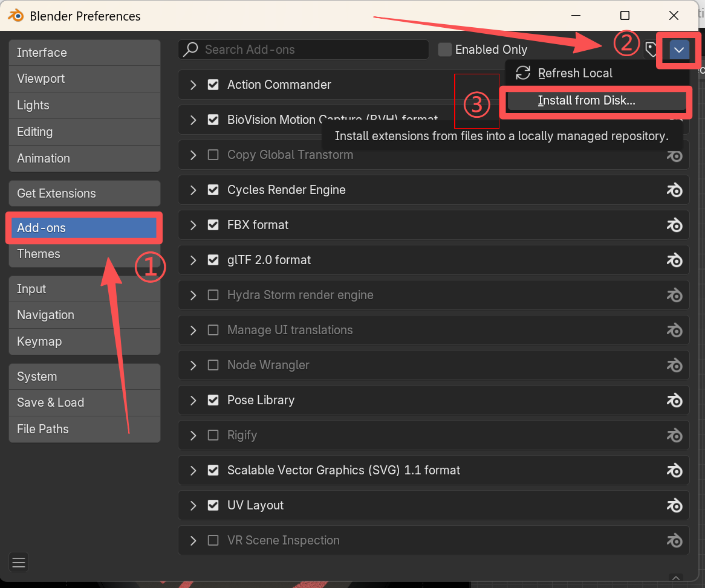Uncheck the Scalable Vector Graphics add-on
Screen dimensions: 705x588
(213, 470)
